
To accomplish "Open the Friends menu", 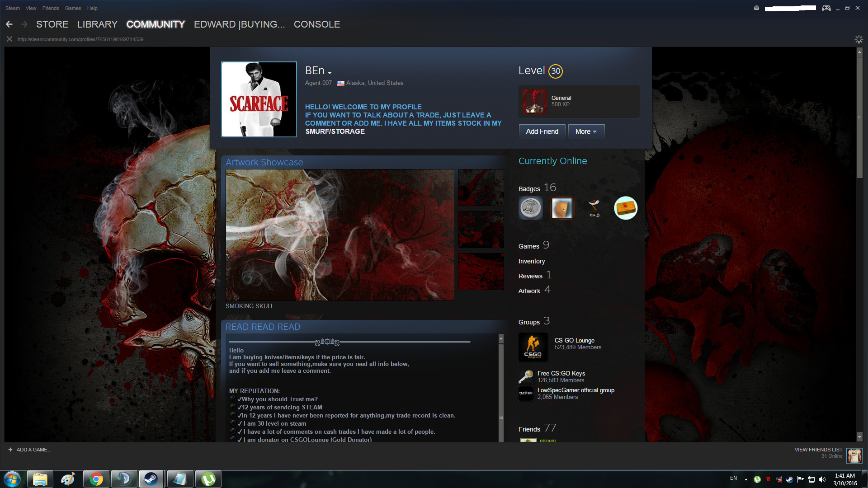I will (x=51, y=8).
